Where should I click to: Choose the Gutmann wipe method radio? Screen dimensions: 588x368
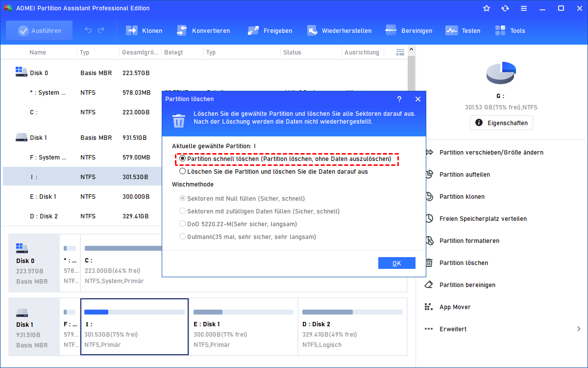click(x=183, y=237)
